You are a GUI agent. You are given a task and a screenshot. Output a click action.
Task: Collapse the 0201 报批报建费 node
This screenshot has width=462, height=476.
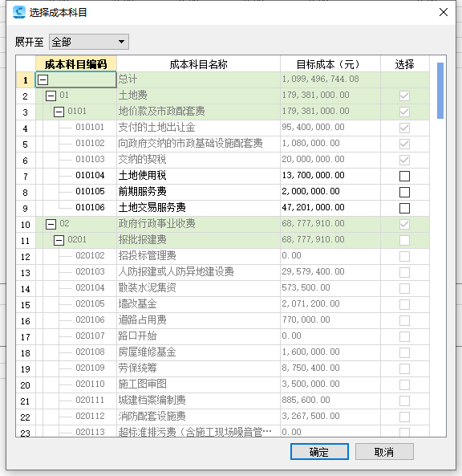click(x=59, y=241)
